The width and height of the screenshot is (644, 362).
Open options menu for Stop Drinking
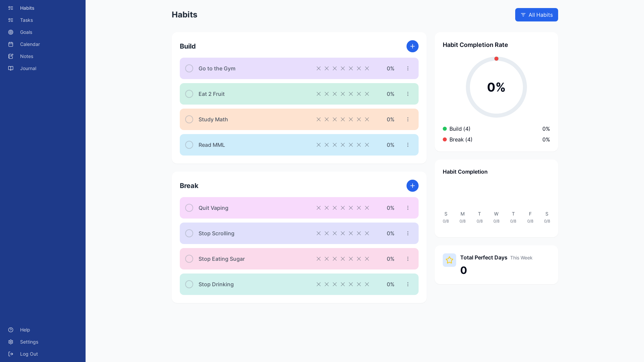(408, 284)
